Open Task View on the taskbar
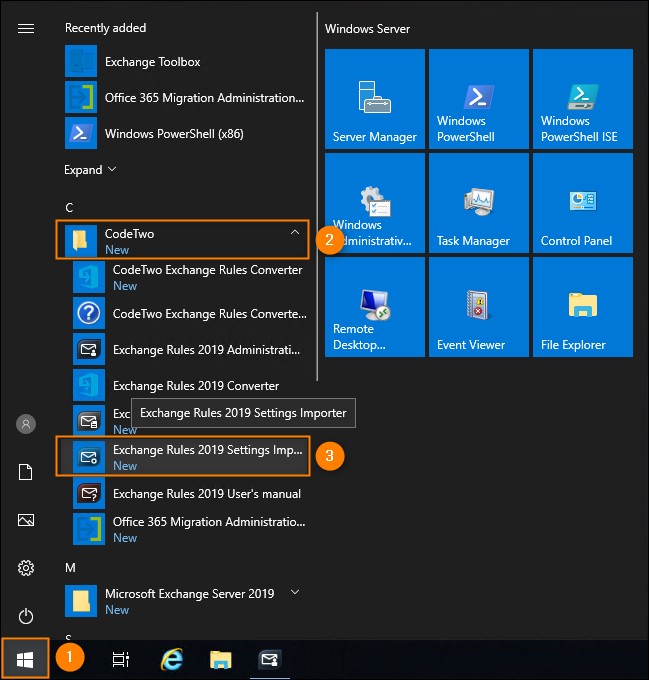Viewport: 649px width, 680px height. coord(121,660)
